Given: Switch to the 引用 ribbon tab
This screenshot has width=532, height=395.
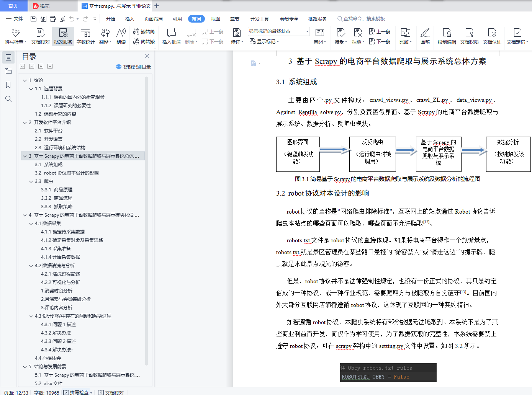Looking at the screenshot, I should click(x=177, y=19).
